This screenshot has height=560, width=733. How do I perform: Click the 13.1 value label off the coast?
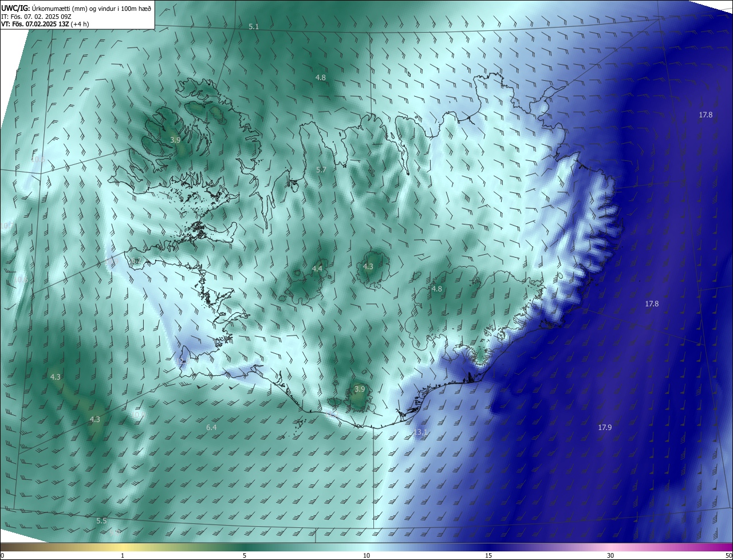click(x=421, y=432)
